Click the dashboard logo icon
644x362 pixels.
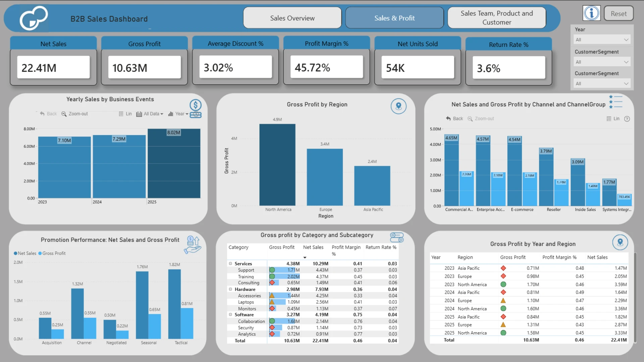pos(34,18)
